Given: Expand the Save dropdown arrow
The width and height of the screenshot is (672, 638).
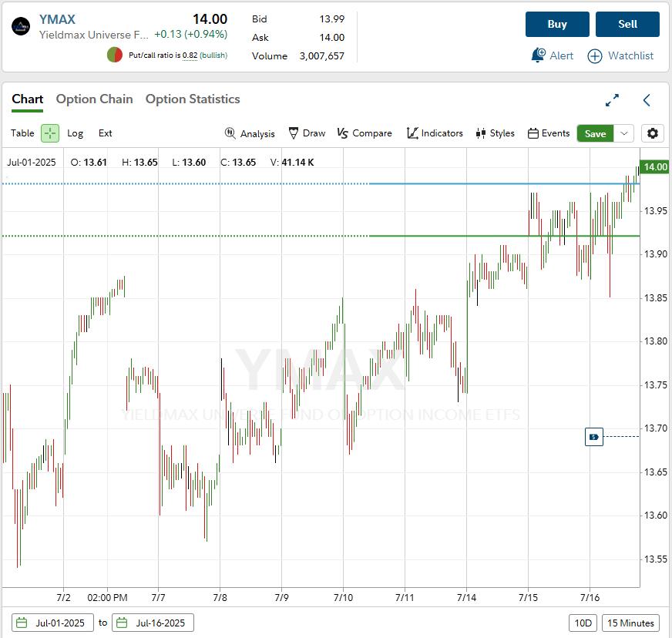Looking at the screenshot, I should tap(624, 133).
